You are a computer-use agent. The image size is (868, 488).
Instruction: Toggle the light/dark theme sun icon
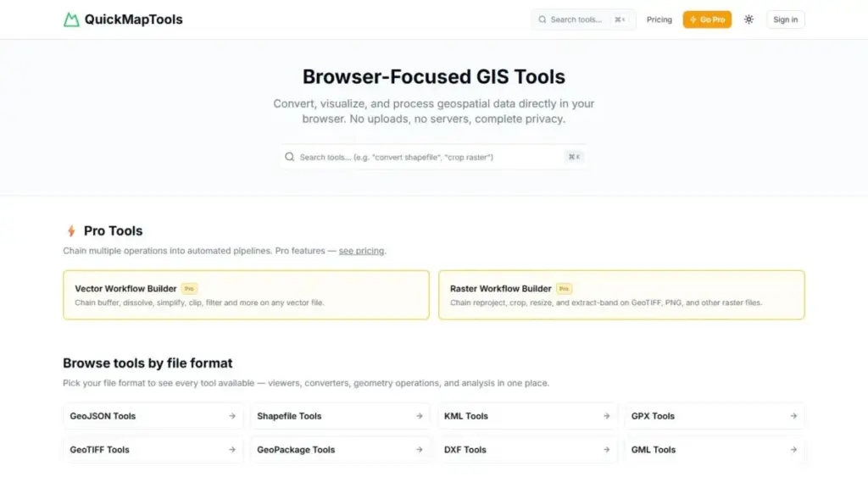tap(748, 19)
